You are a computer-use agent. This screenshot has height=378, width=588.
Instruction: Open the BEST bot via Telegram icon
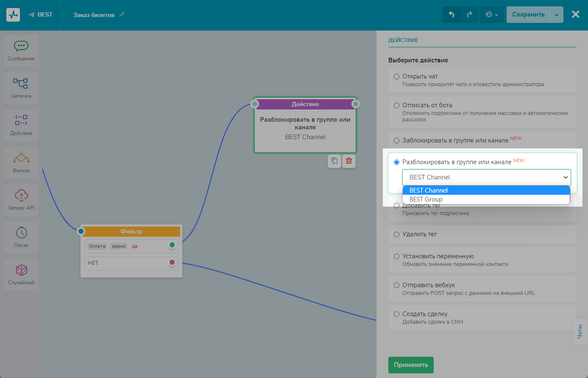coord(31,15)
